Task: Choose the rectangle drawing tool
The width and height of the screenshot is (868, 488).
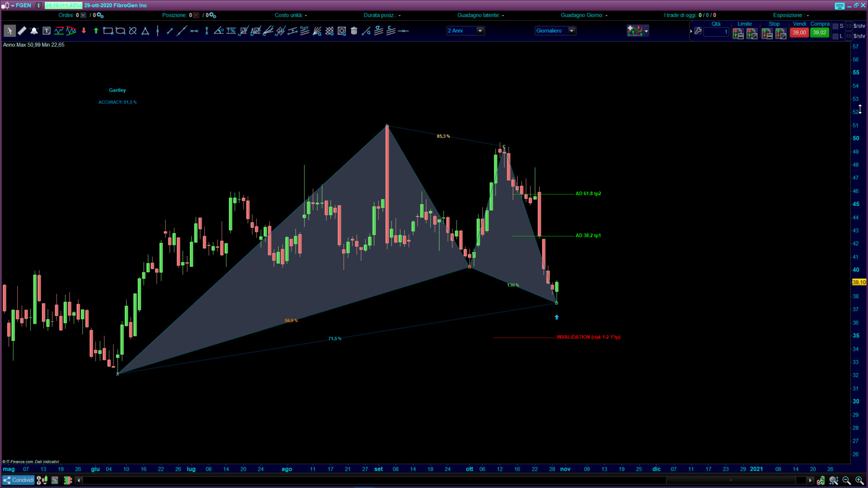Action: (108, 31)
